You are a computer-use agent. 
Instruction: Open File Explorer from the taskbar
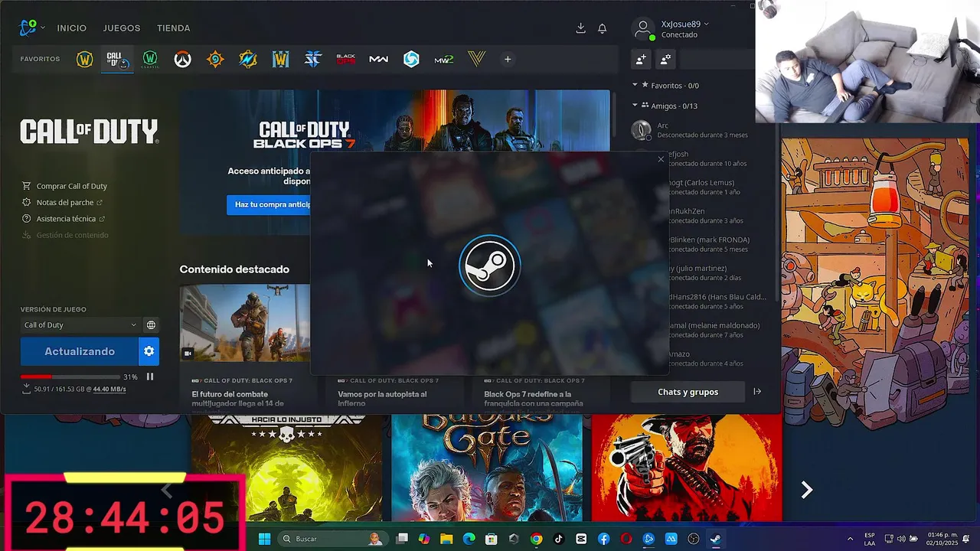(446, 539)
